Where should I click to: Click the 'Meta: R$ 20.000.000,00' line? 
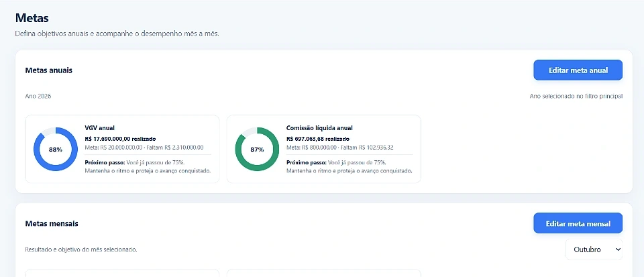pyautogui.click(x=144, y=148)
